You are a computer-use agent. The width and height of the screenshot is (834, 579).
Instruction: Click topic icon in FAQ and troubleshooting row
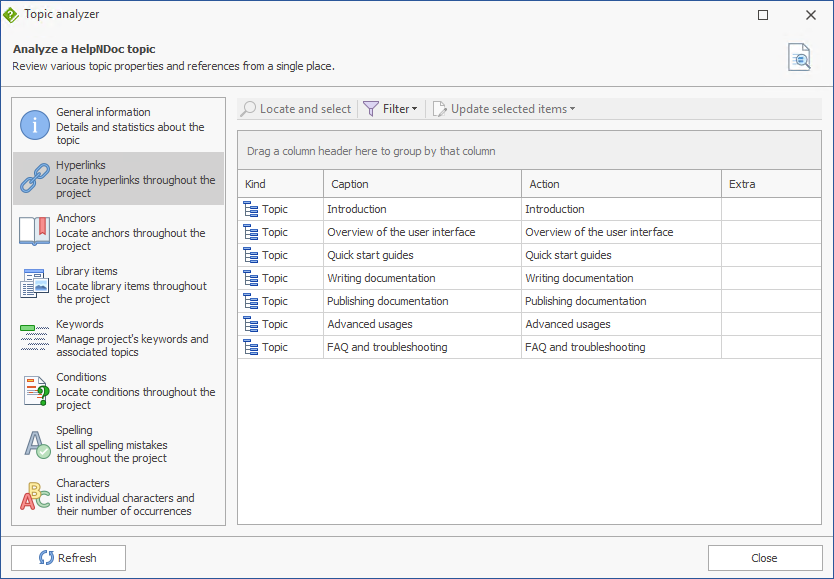click(x=251, y=347)
